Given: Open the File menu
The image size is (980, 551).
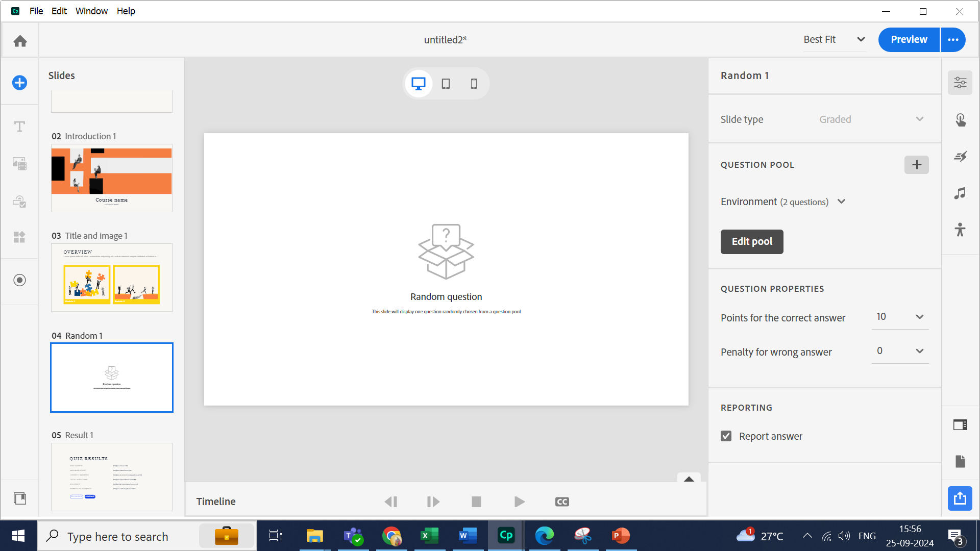Looking at the screenshot, I should [36, 11].
